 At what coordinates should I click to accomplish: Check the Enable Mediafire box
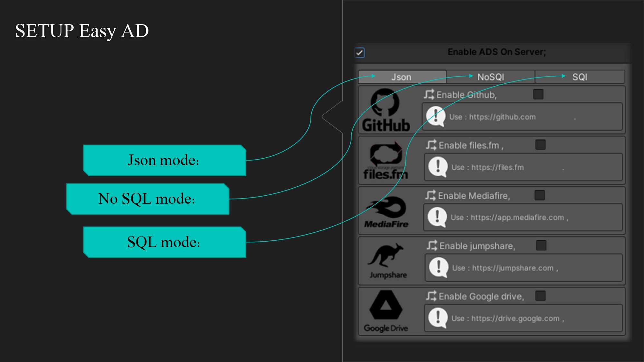(x=540, y=195)
